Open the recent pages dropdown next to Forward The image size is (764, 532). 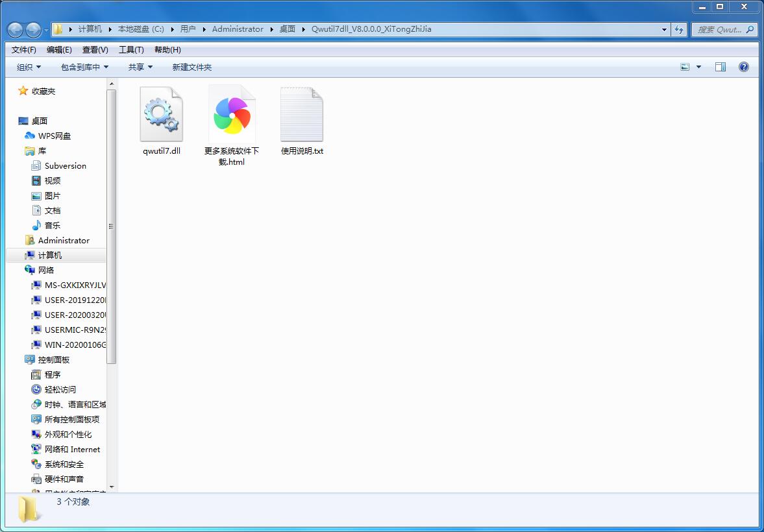click(46, 30)
